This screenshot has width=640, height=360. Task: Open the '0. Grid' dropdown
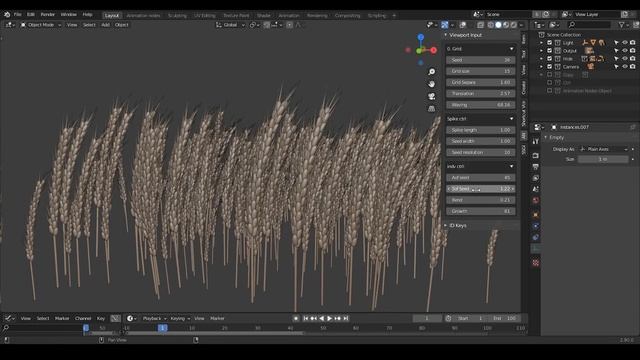(x=480, y=49)
